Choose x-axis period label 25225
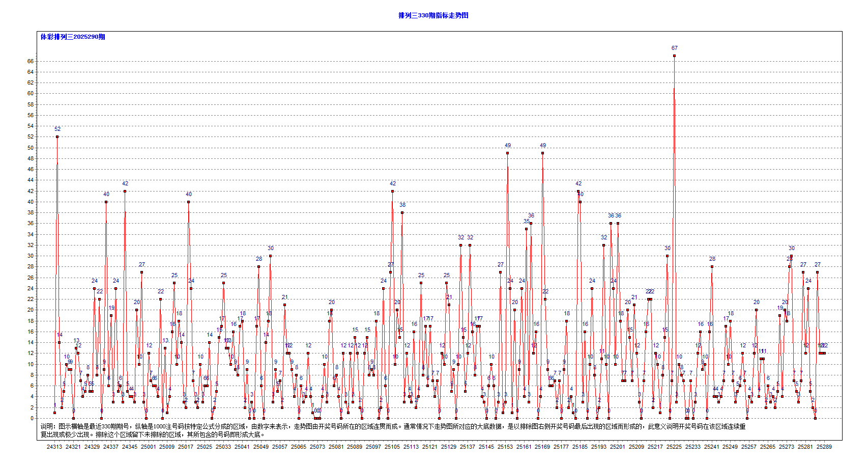868x464 pixels. tap(674, 447)
